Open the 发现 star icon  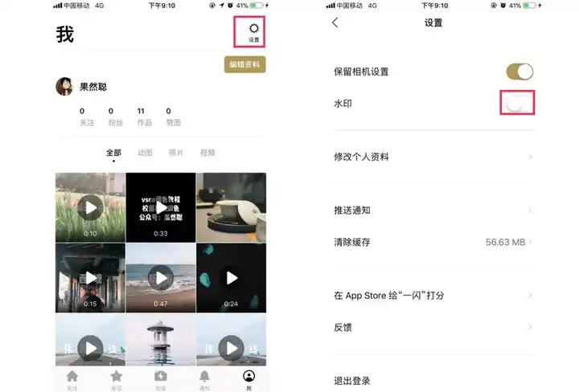pyautogui.click(x=117, y=376)
